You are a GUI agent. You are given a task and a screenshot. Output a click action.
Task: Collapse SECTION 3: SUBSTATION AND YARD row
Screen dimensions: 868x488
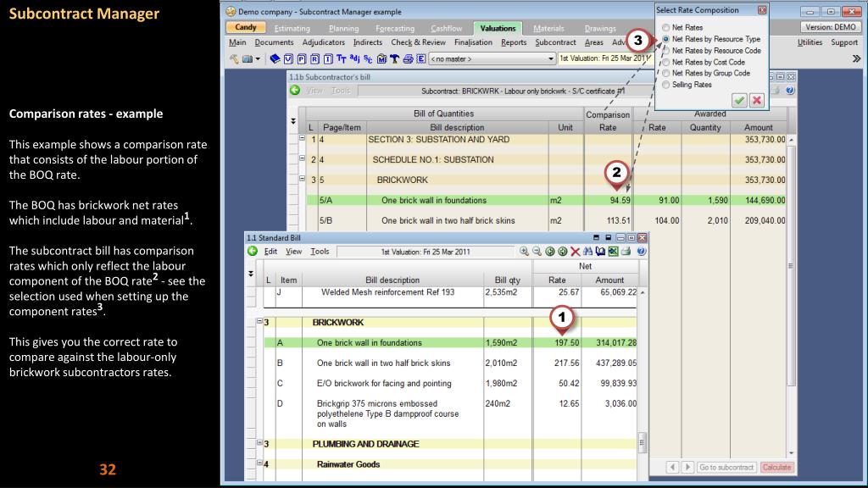coord(303,138)
